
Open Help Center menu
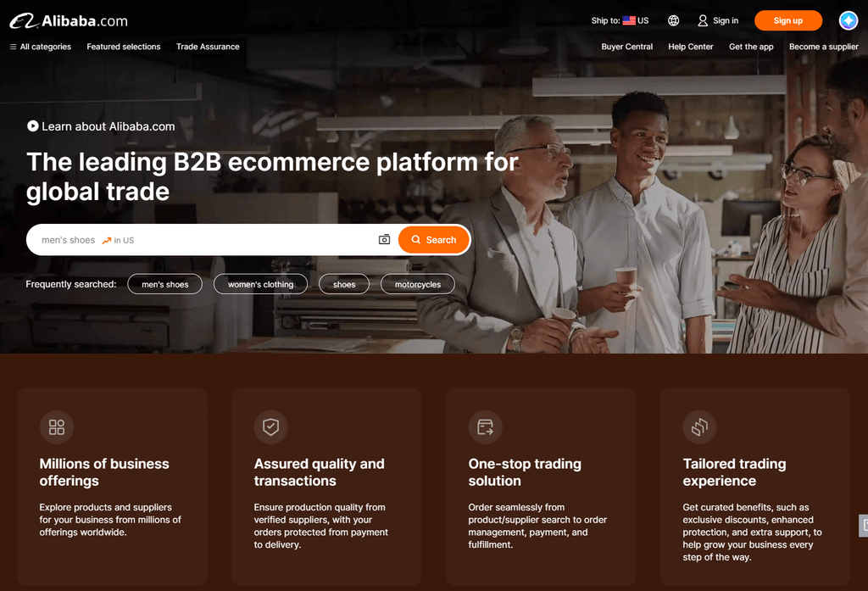point(690,47)
